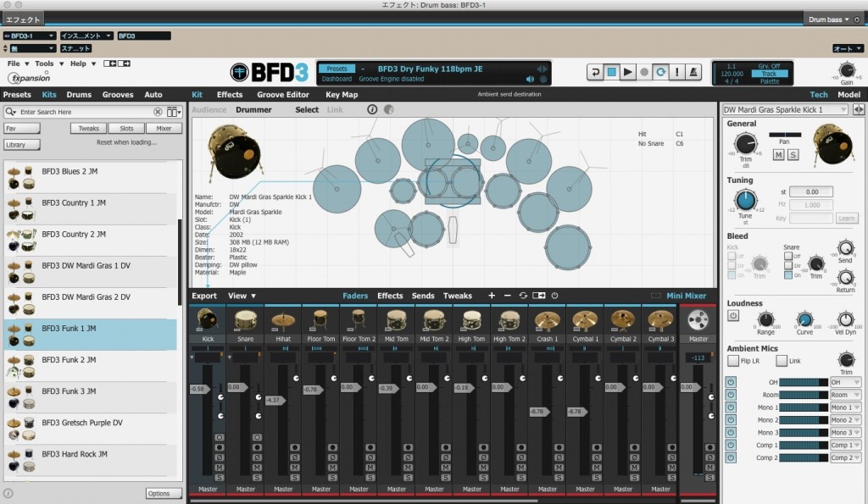Toggle the Loudness power button
868x504 pixels.
[x=733, y=316]
